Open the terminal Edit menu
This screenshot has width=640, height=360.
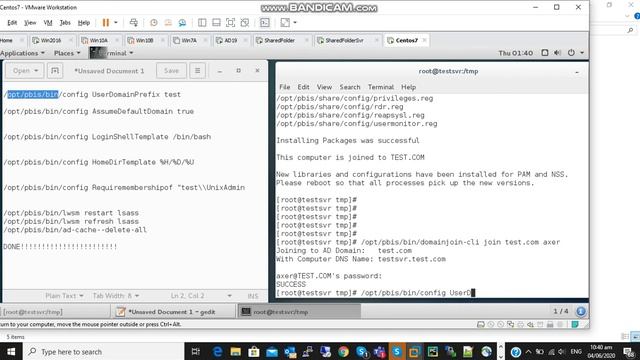[x=303, y=87]
